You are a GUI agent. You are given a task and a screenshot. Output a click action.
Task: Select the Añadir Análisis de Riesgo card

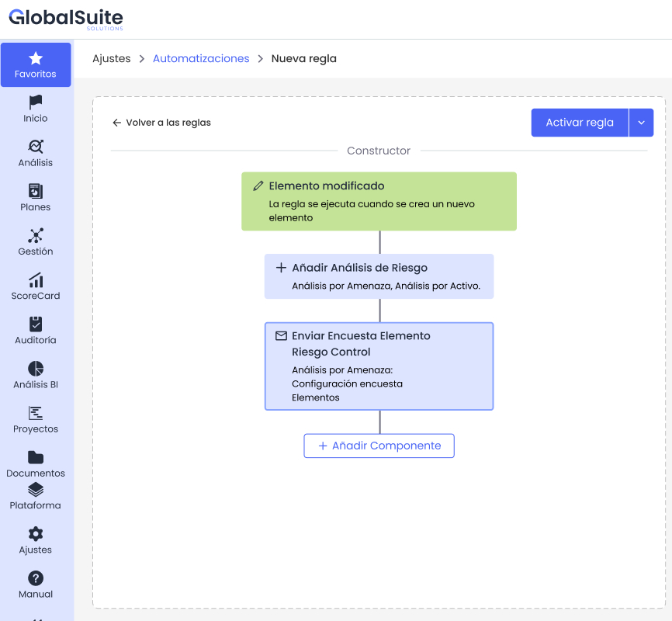click(379, 276)
